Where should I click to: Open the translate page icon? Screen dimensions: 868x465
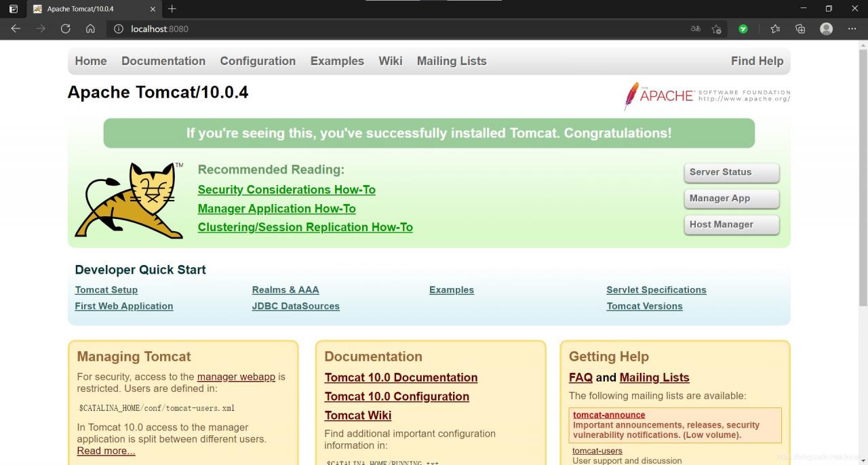[x=696, y=28]
